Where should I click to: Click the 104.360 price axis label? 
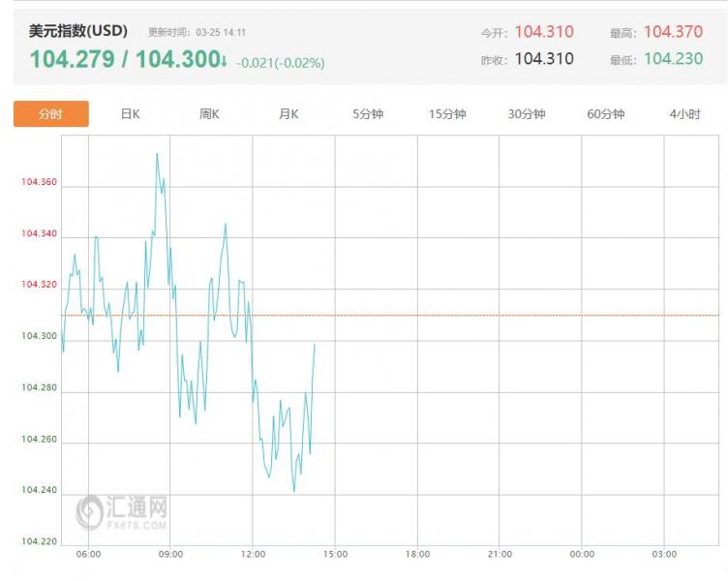click(x=40, y=182)
